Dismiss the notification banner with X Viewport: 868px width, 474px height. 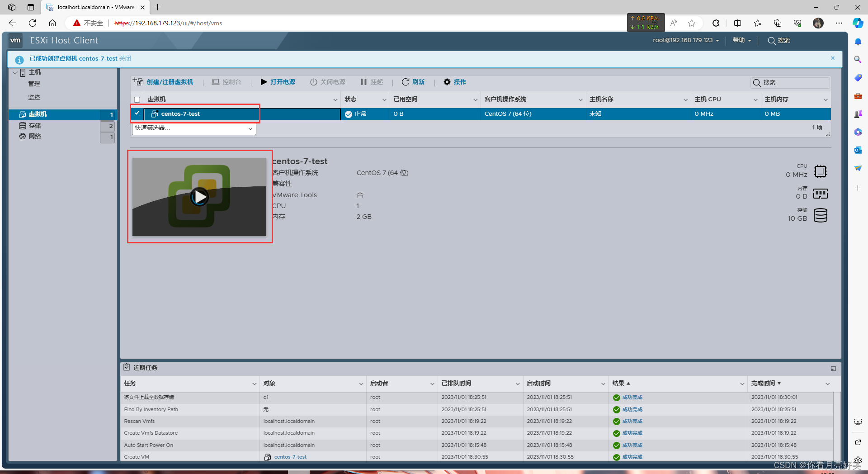(x=833, y=58)
